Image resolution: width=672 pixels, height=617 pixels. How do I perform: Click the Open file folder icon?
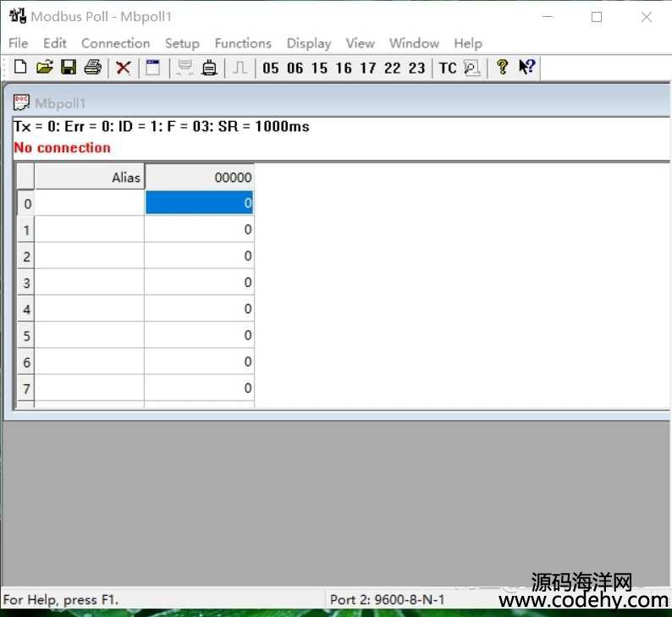pyautogui.click(x=45, y=67)
